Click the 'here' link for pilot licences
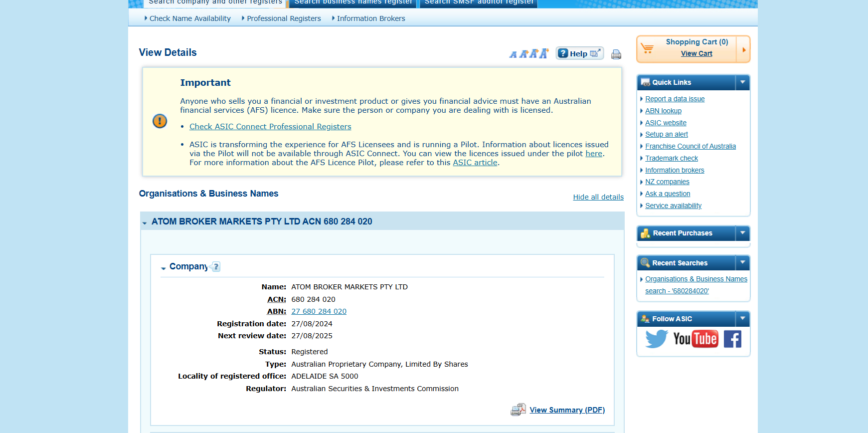The width and height of the screenshot is (868, 433). (594, 154)
